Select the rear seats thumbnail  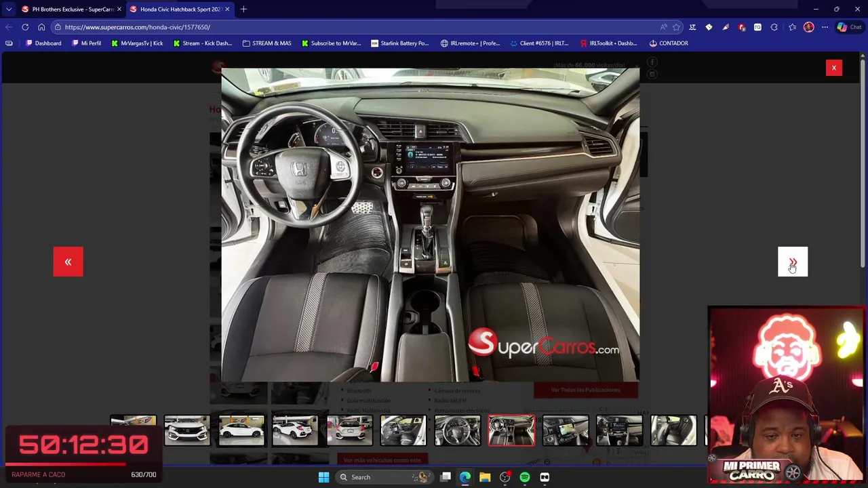(x=673, y=430)
